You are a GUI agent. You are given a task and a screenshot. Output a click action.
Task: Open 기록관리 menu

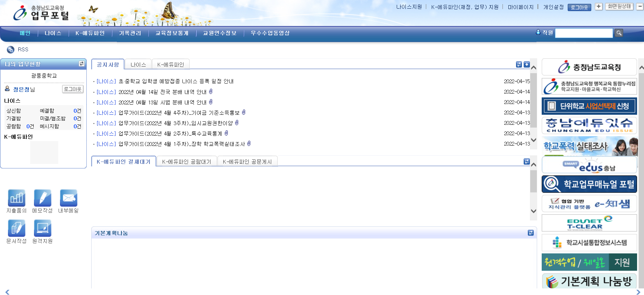pos(130,33)
